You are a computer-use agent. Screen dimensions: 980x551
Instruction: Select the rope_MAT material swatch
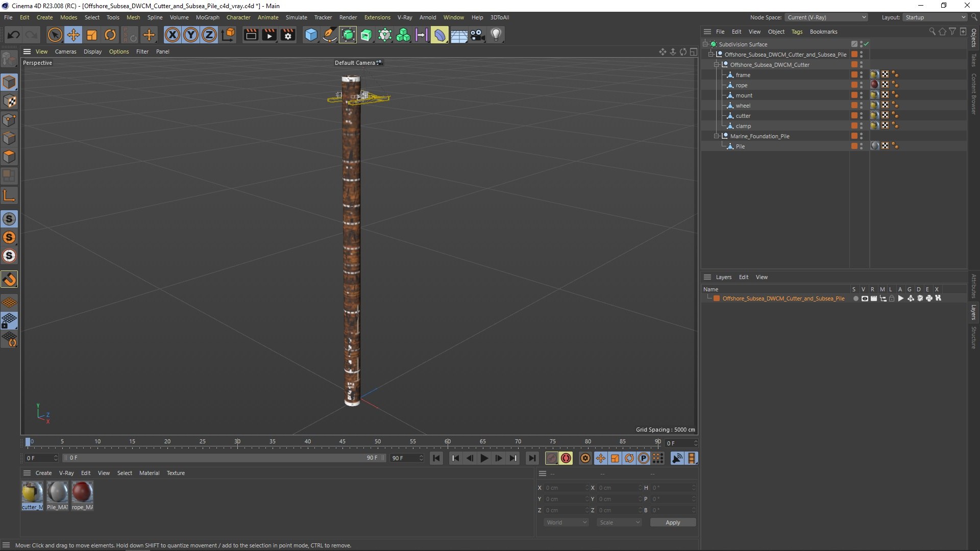(82, 494)
